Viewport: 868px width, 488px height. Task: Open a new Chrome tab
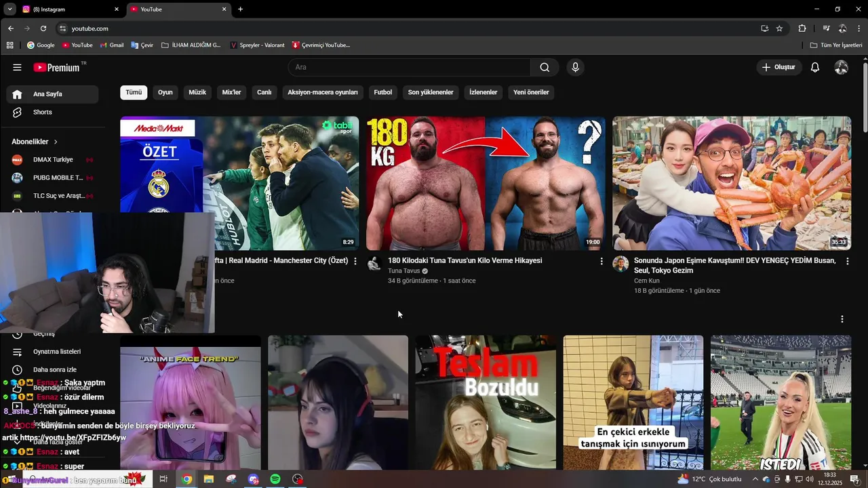(240, 9)
